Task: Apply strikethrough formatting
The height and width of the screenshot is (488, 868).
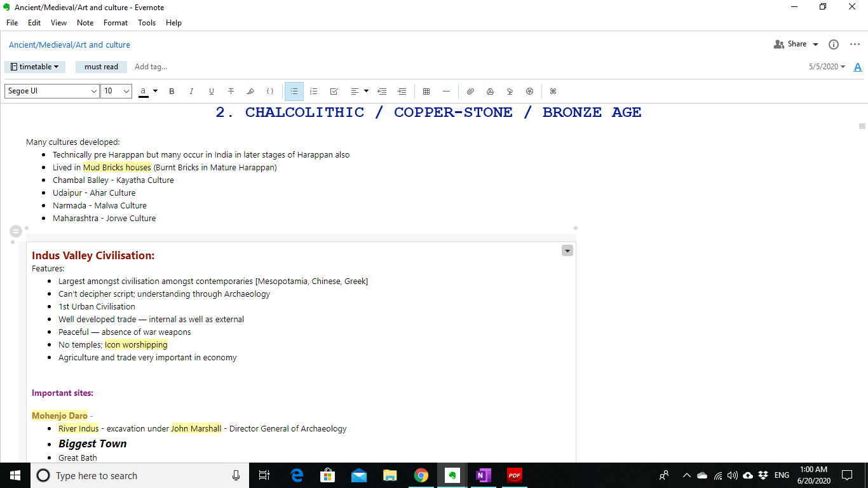Action: (231, 91)
